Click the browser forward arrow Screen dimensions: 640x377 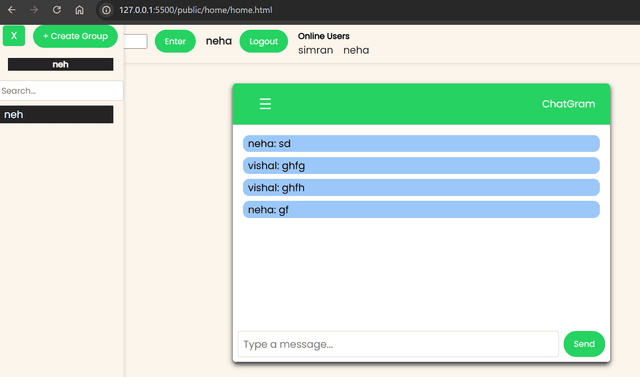tap(34, 10)
